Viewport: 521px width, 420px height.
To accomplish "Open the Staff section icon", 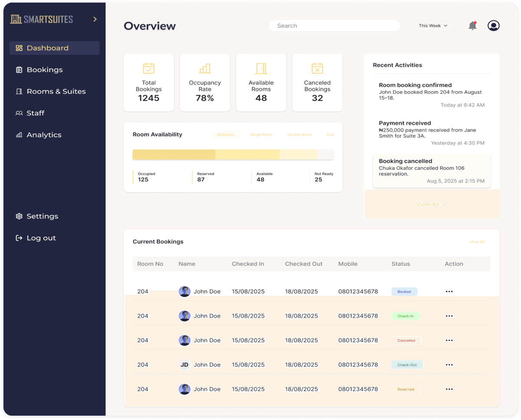I will 18,113.
